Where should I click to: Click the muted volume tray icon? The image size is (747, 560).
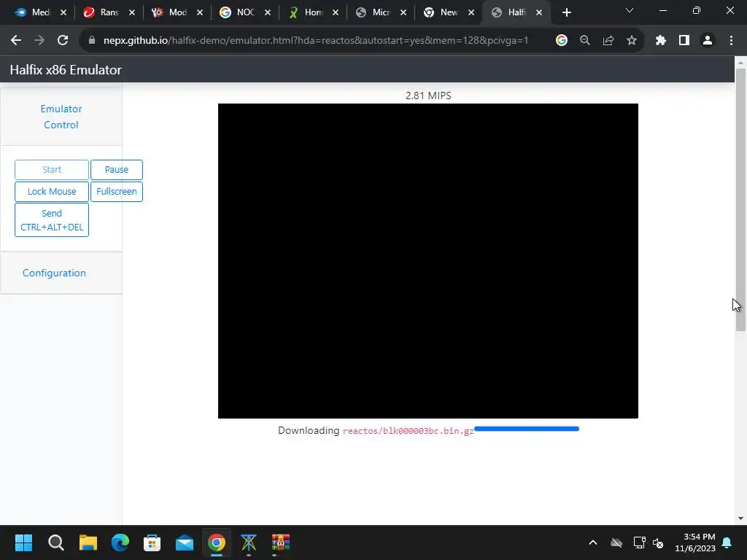pyautogui.click(x=658, y=542)
